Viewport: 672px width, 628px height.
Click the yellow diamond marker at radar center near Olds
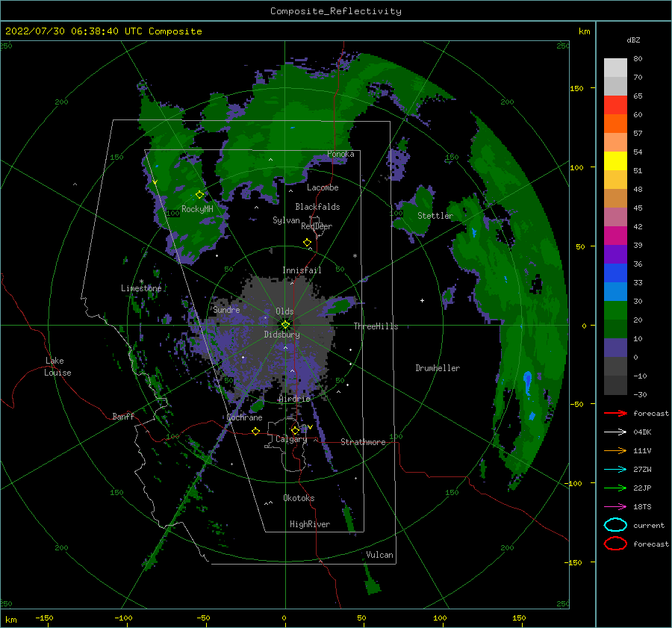[x=285, y=325]
